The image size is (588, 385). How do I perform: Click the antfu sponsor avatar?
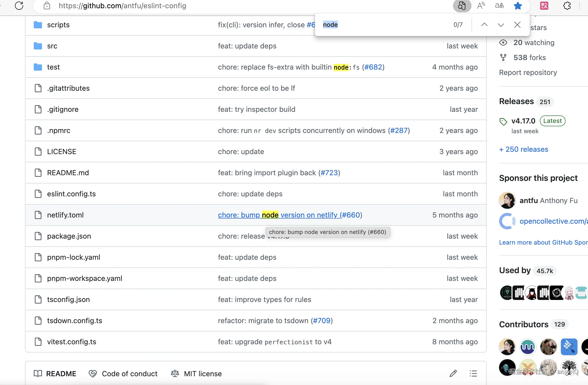[x=507, y=200]
